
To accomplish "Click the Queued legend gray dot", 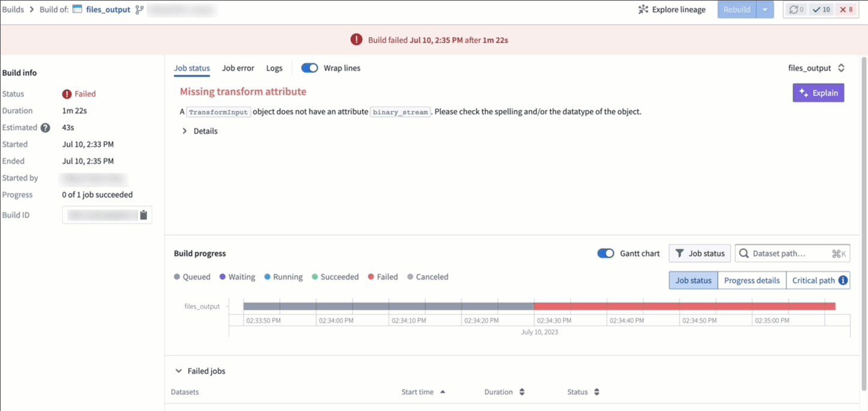I will [x=177, y=277].
